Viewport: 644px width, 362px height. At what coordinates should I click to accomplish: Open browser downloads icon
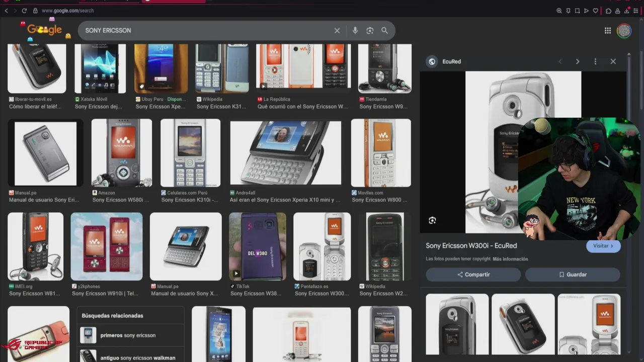627,11
